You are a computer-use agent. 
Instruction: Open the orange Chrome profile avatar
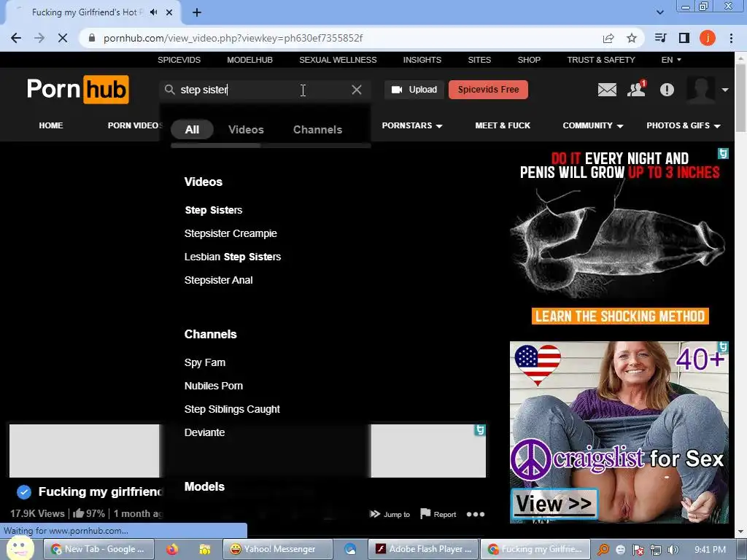708,38
